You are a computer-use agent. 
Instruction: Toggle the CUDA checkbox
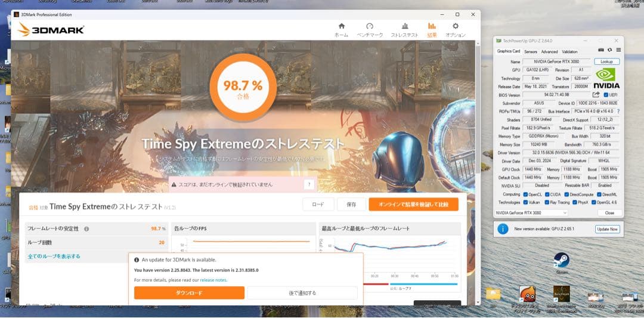click(x=547, y=194)
